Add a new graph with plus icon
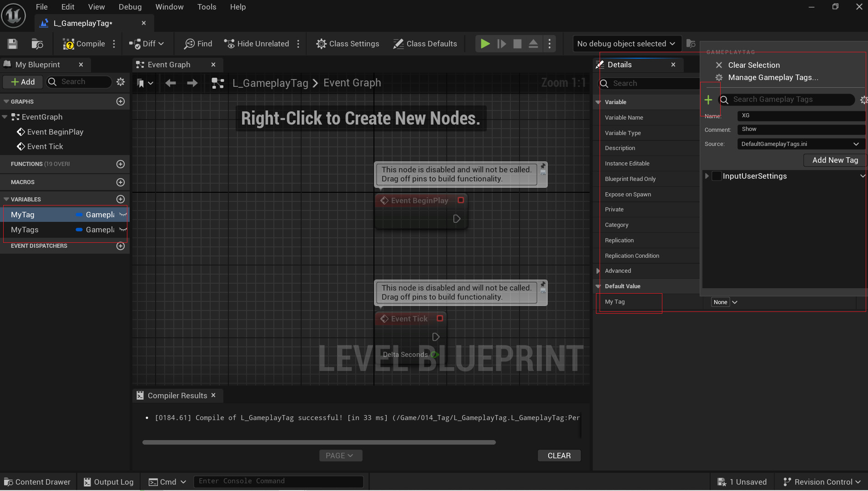This screenshot has width=868, height=491. tap(121, 101)
